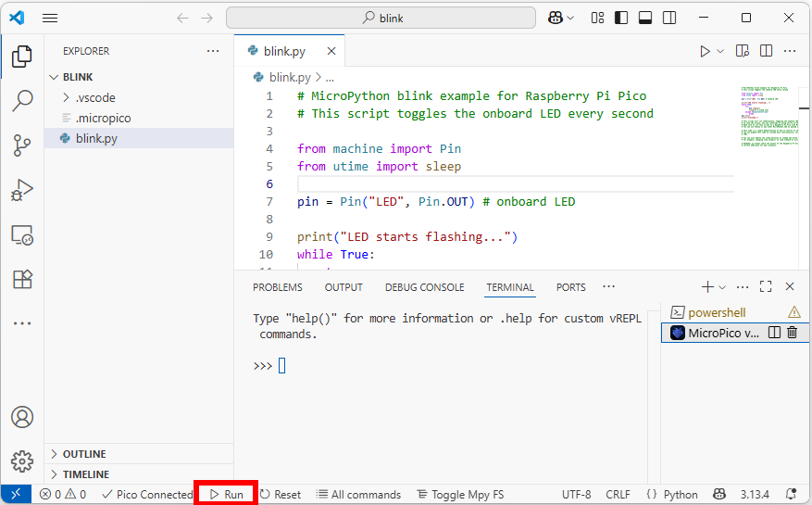
Task: Switch to the PROBLEMS panel tab
Action: coord(278,287)
